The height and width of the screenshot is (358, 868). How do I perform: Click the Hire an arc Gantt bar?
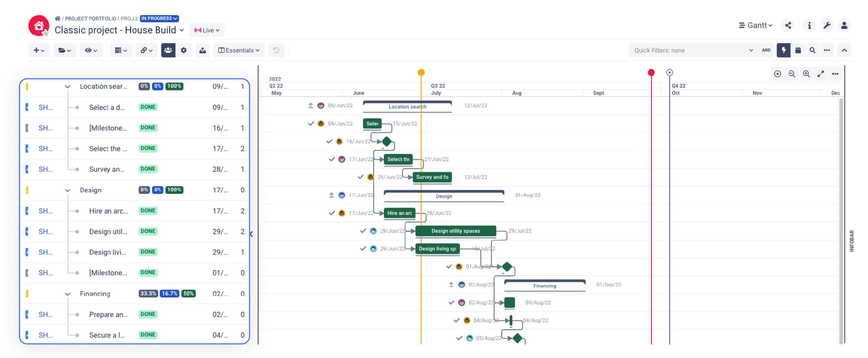(x=399, y=213)
